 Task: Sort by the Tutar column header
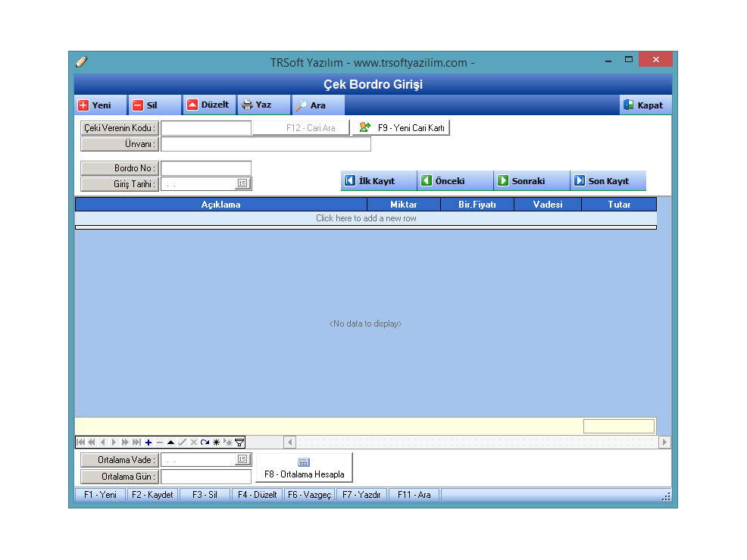619,205
